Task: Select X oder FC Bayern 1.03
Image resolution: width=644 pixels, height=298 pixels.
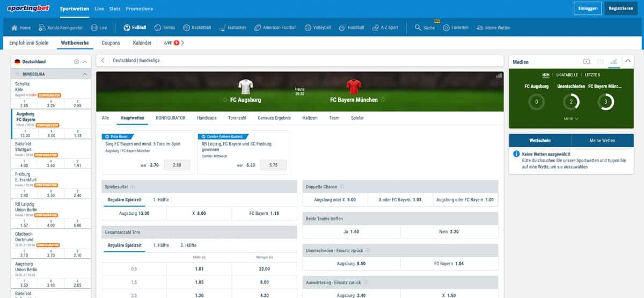Action: tap(400, 200)
